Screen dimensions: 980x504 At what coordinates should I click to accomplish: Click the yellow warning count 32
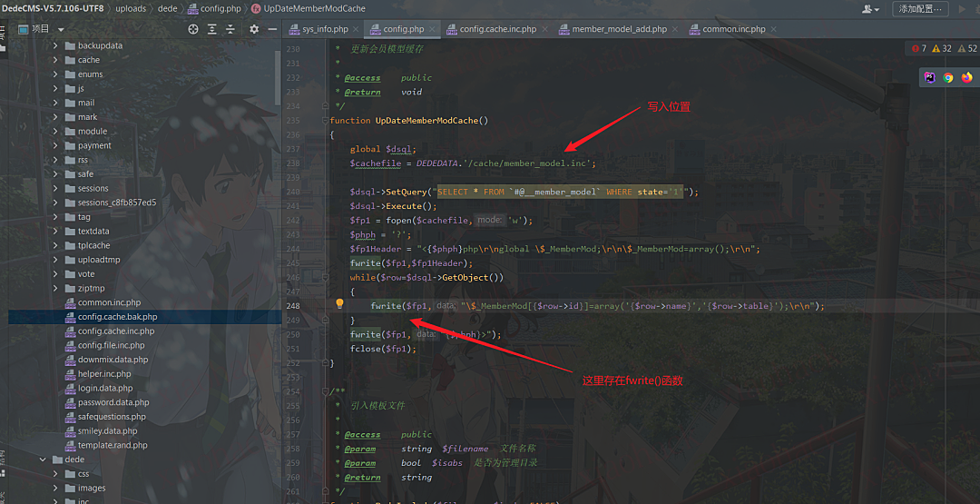942,48
